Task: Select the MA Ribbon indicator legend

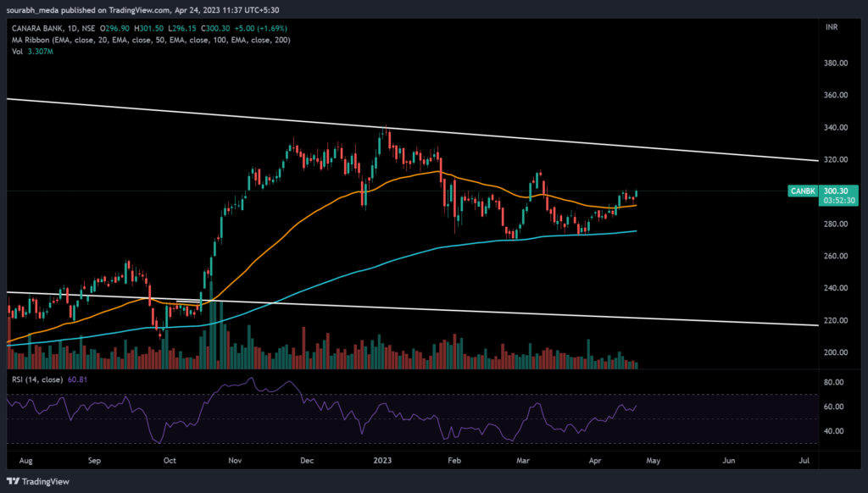Action: point(151,40)
